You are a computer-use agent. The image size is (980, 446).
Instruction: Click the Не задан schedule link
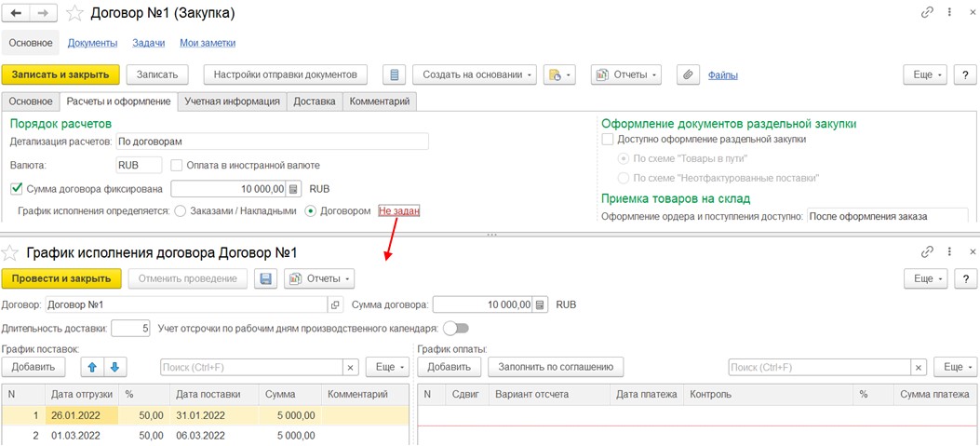point(399,211)
